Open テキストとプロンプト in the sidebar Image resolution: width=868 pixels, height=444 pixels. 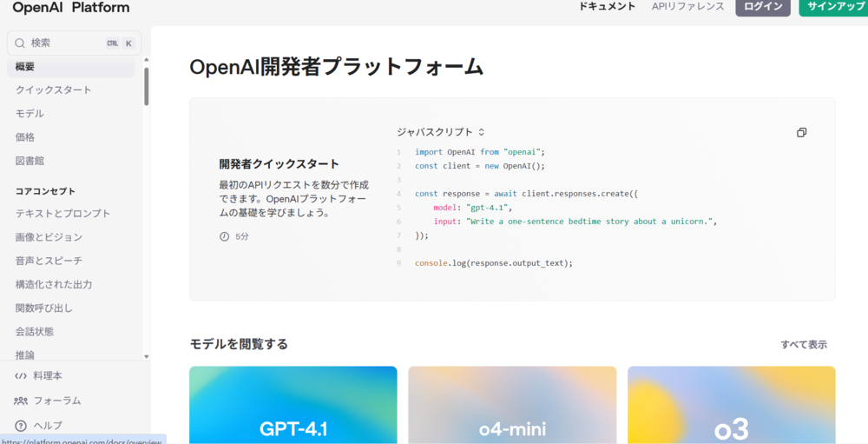(x=63, y=214)
